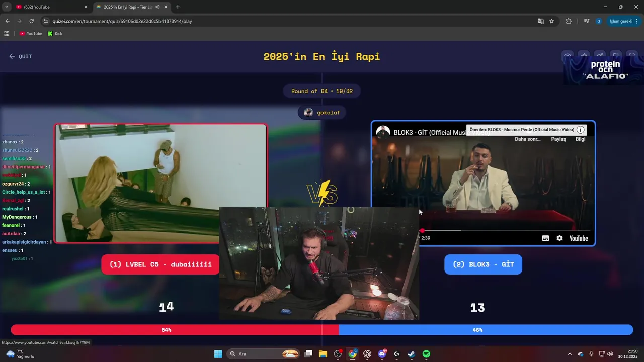
Task: Click Daha sonra izle in the video
Action: click(527, 139)
